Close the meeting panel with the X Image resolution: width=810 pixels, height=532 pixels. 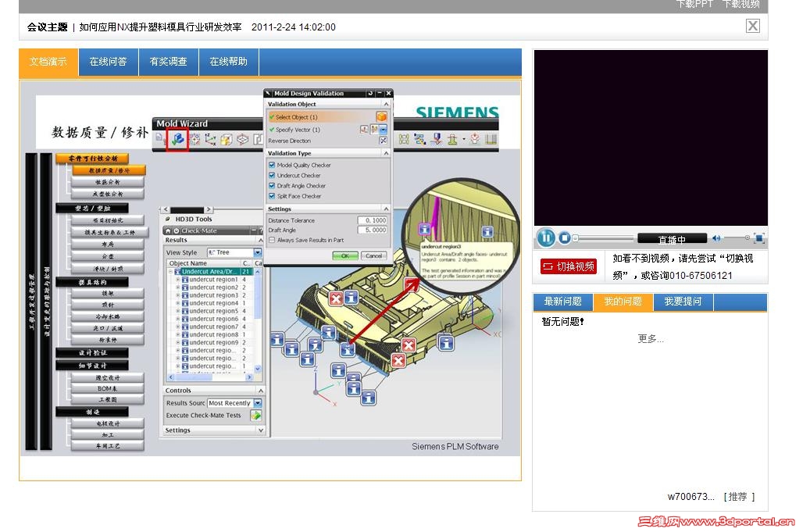(x=753, y=26)
